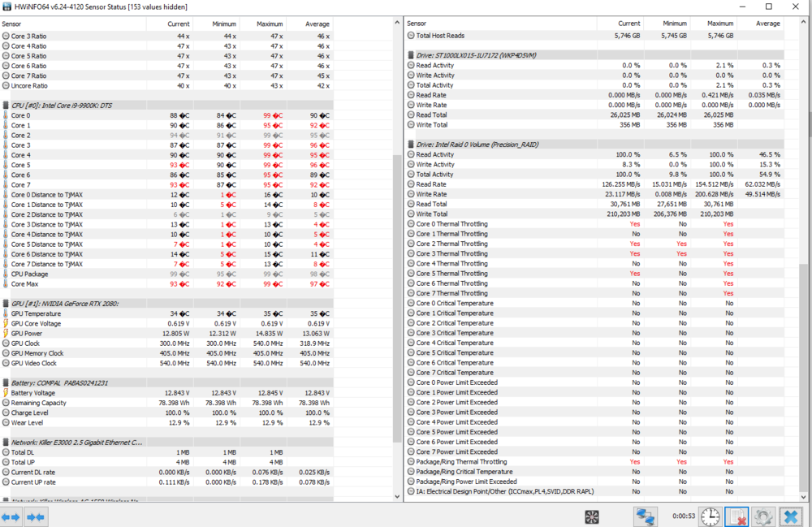Open the remote network computers icon
The height and width of the screenshot is (527, 812).
(x=646, y=516)
